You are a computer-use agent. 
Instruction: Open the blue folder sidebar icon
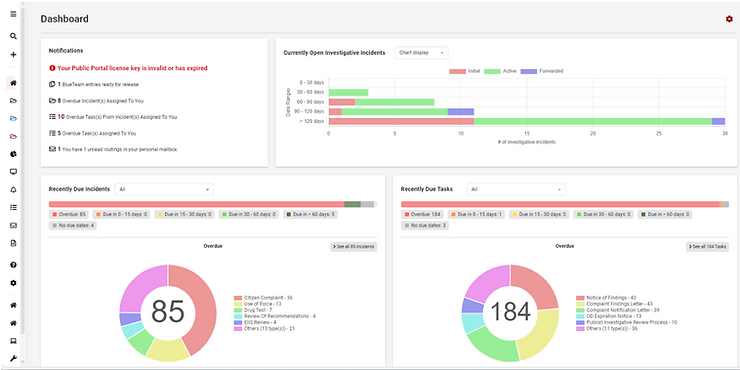click(x=13, y=118)
